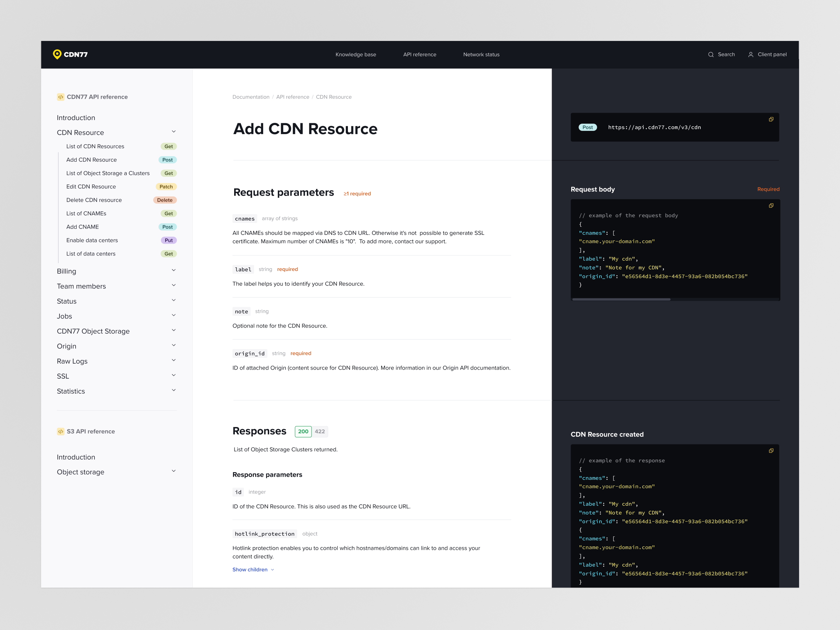Click the Get badge next to List of CNAMEs

click(x=168, y=213)
